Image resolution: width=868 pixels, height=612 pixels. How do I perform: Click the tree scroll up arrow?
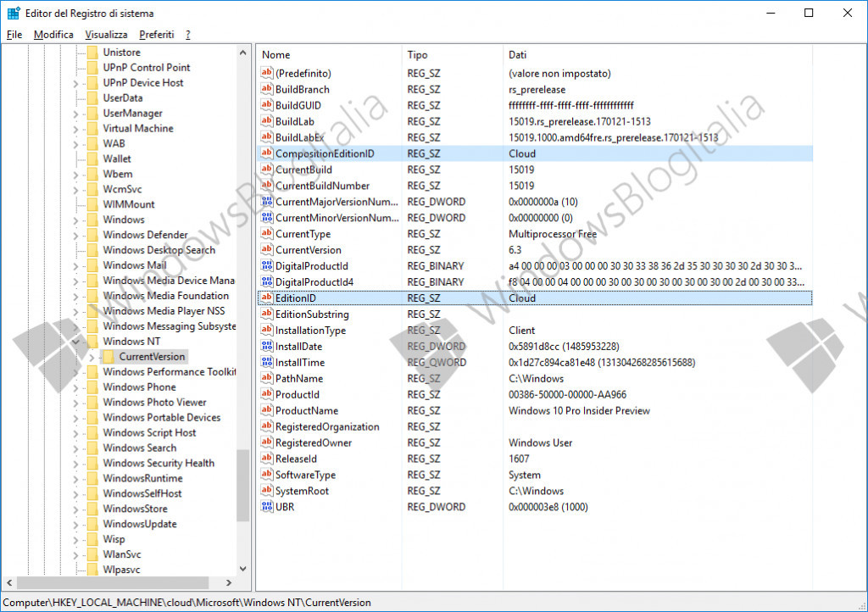pos(243,53)
